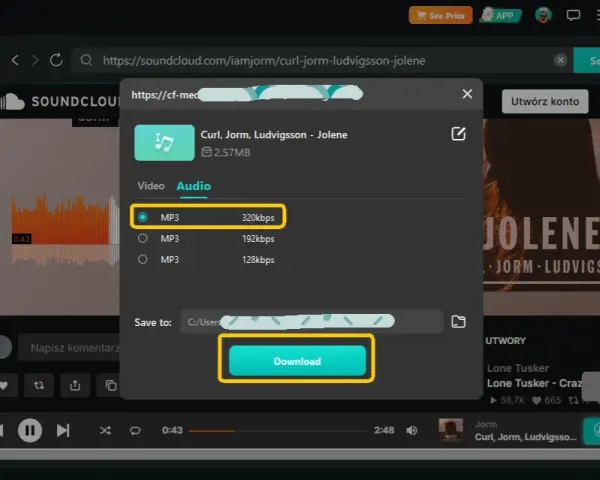
Task: Browse for folder with folder icon
Action: [458, 322]
